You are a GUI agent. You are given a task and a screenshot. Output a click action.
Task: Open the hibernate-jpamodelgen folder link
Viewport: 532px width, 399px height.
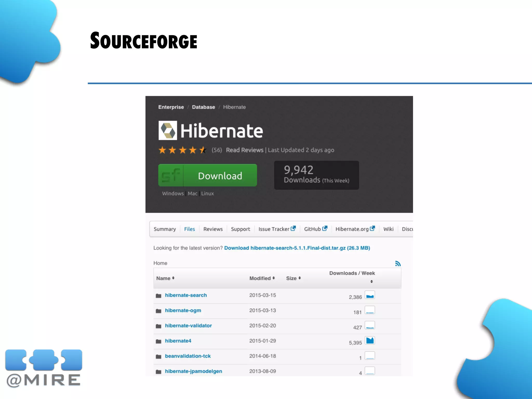(x=194, y=371)
